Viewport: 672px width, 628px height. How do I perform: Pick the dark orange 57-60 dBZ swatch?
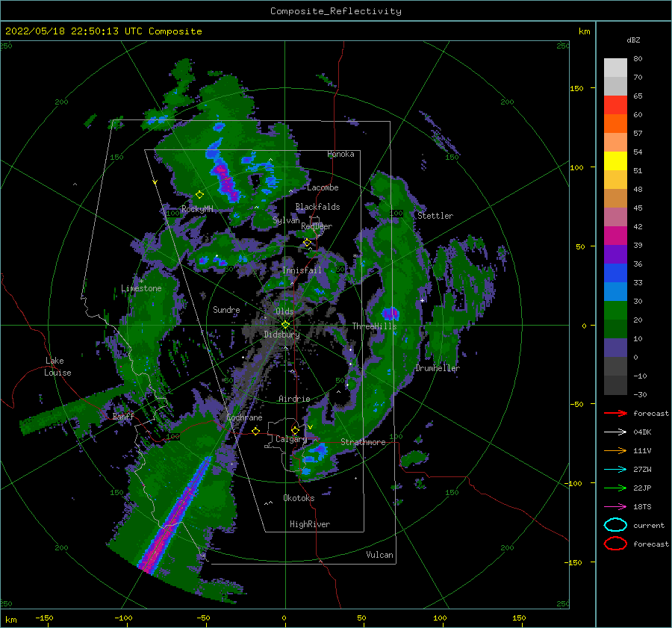tap(615, 124)
